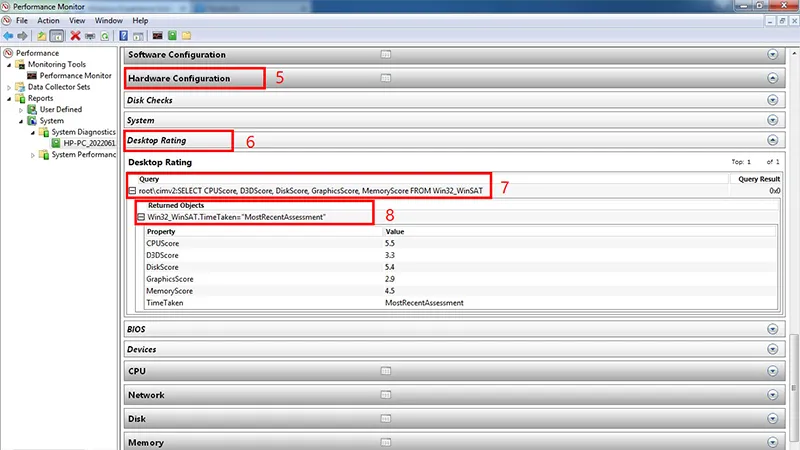This screenshot has height=450, width=800.
Task: Click the table icon in Hardware Configuration header
Action: (x=386, y=78)
